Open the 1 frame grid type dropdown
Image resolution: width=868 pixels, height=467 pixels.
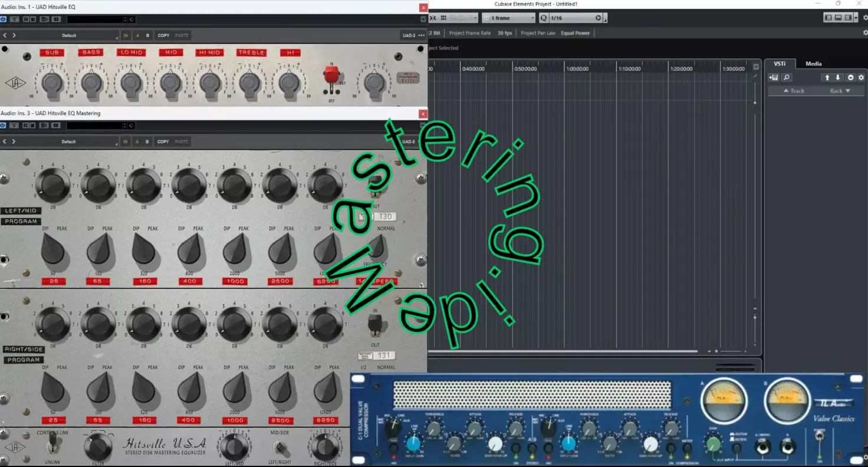(x=508, y=18)
